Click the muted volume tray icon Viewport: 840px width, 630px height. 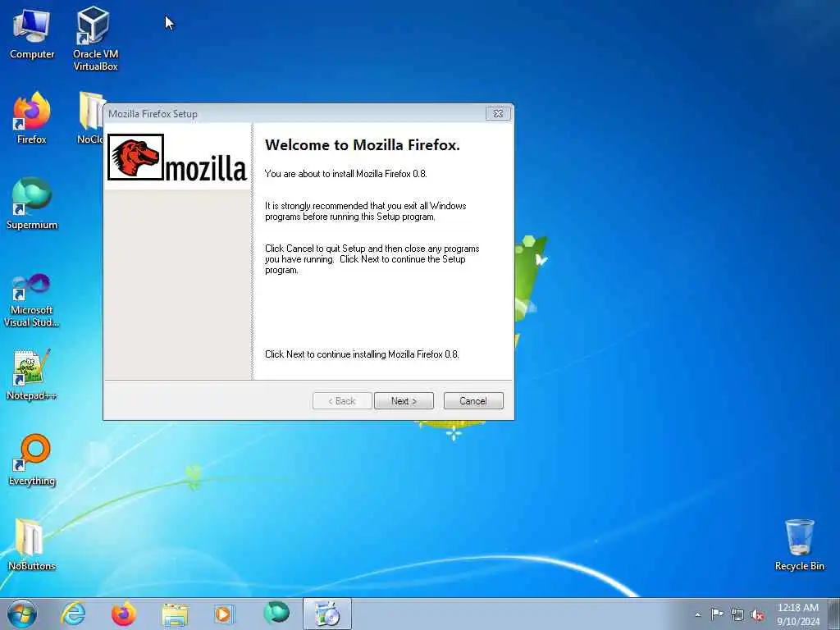coord(757,614)
